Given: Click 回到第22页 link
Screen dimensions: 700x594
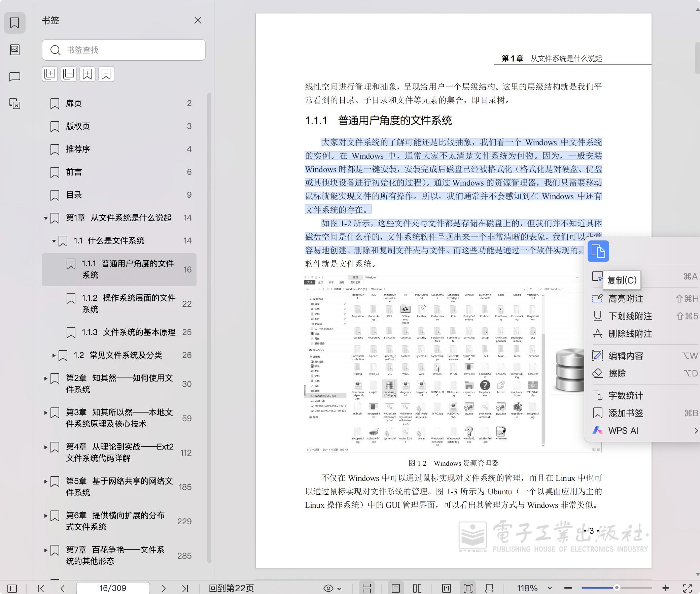Looking at the screenshot, I should (231, 588).
